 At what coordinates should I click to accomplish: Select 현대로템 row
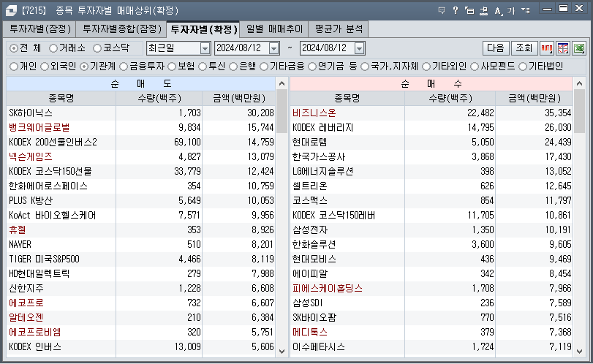coord(431,142)
